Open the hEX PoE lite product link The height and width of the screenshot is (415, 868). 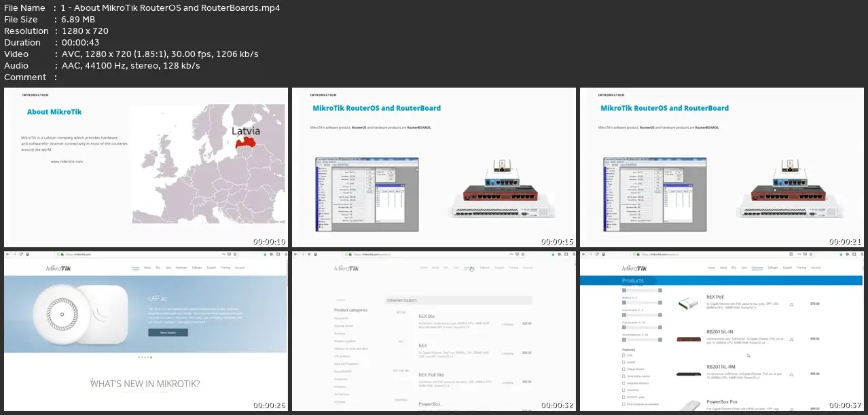(x=431, y=374)
